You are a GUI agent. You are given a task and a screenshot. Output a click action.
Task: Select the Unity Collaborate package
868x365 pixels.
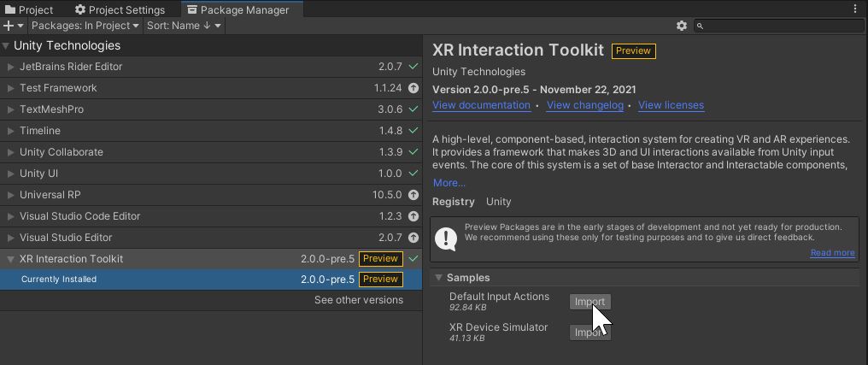tap(211, 152)
